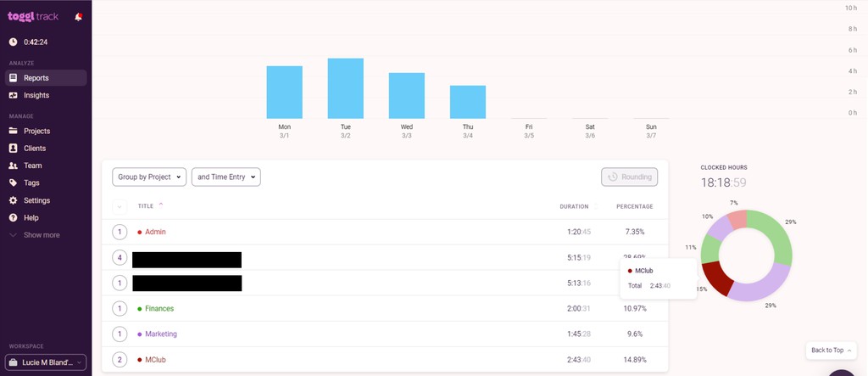
Task: Click the Projects folder icon
Action: (14, 131)
